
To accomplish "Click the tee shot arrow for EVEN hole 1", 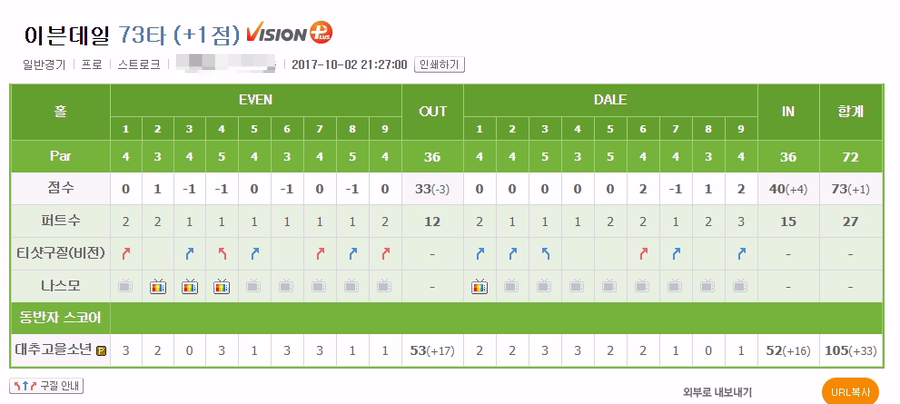I will [125, 253].
